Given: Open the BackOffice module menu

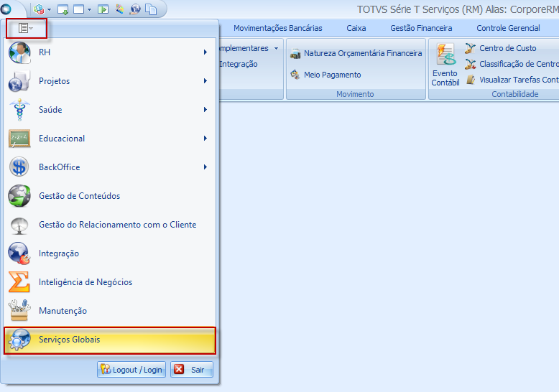Looking at the screenshot, I should pos(109,167).
